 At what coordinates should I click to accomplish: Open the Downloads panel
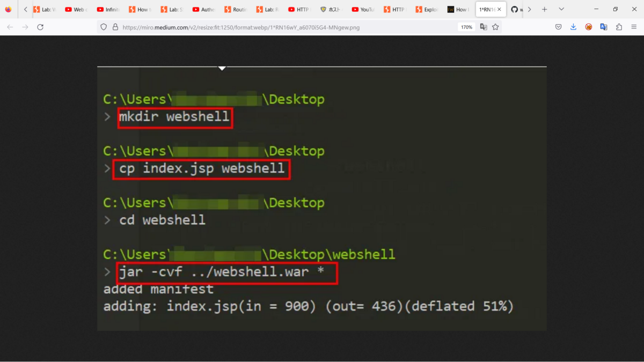click(573, 26)
